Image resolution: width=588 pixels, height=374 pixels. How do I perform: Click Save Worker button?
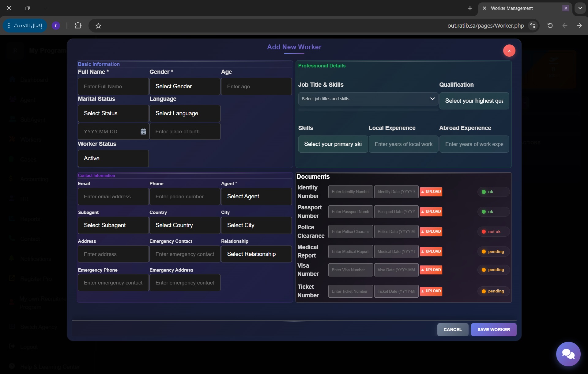(x=493, y=330)
